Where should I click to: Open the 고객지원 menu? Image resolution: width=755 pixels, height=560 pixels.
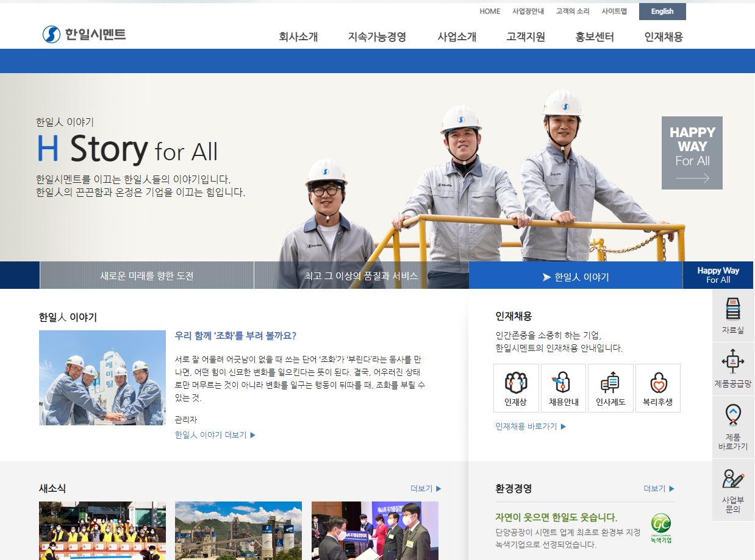click(x=526, y=37)
